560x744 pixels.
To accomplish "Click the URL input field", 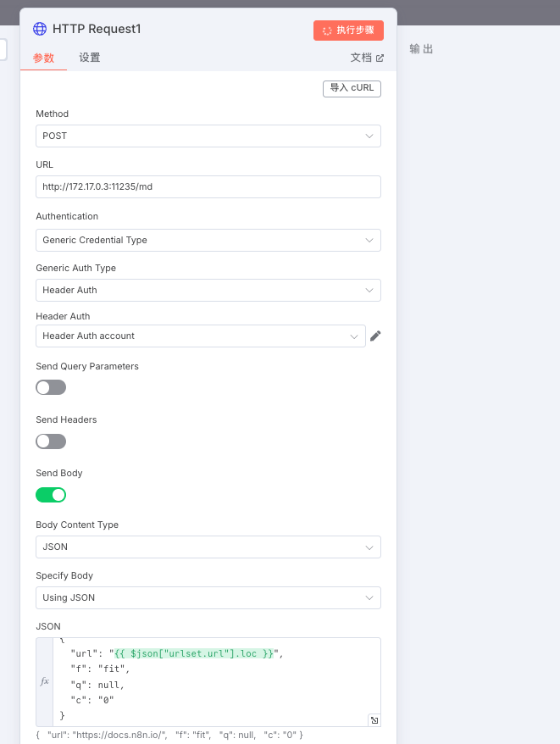I will click(208, 187).
